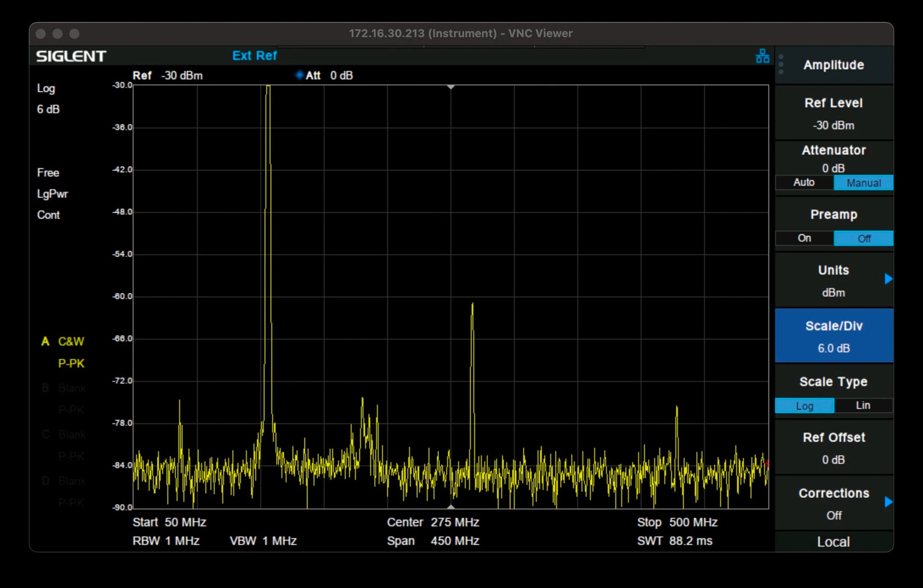The height and width of the screenshot is (588, 923).
Task: Click the center frequency marker triangle at bottom
Action: (451, 507)
